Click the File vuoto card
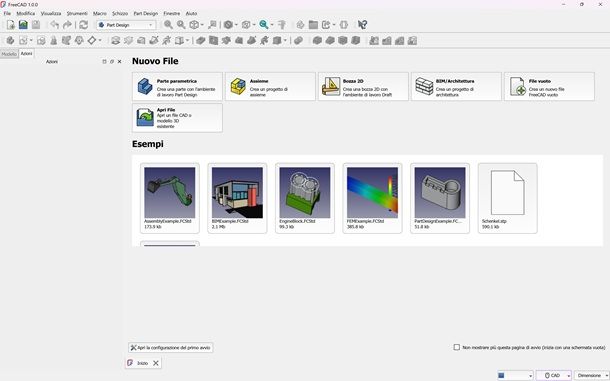Image resolution: width=610 pixels, height=381 pixels. point(549,86)
